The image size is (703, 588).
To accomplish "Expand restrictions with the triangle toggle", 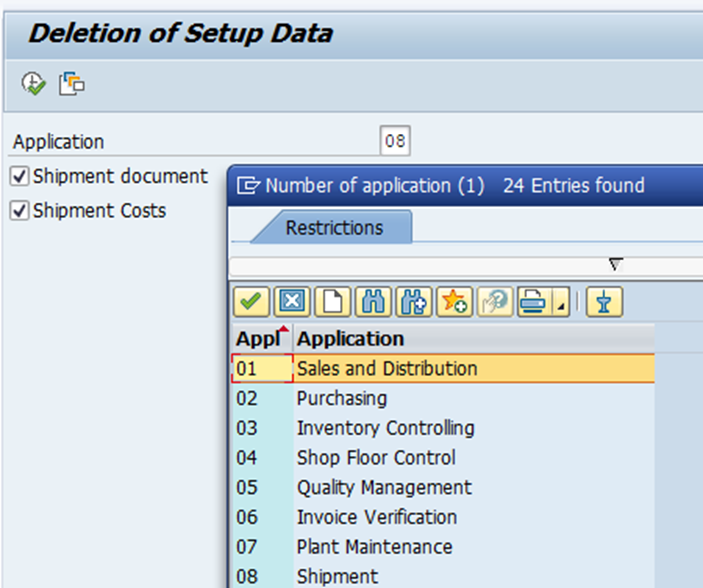I will click(x=616, y=264).
